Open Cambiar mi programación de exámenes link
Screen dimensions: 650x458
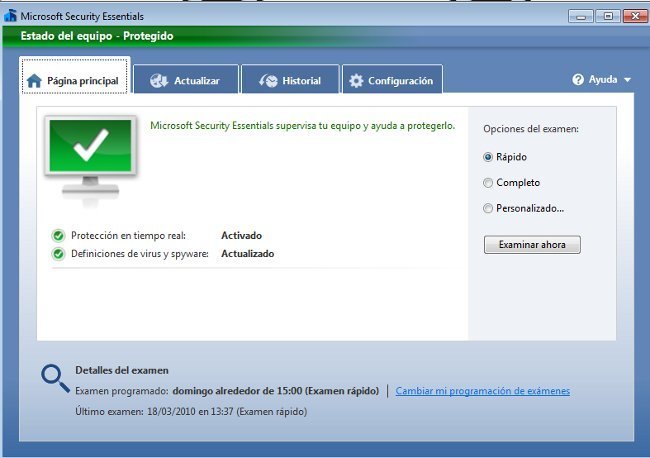(482, 391)
